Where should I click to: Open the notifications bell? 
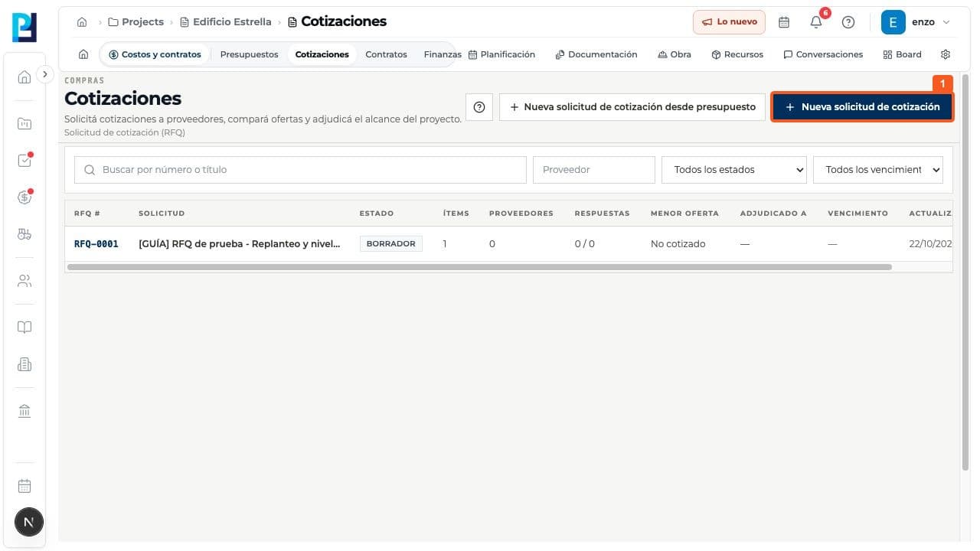[x=816, y=22]
